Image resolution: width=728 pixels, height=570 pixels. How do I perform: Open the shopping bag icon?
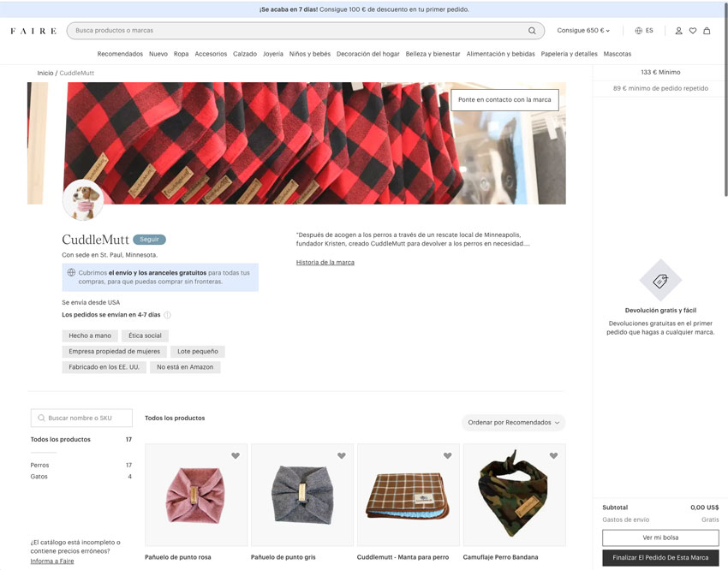coord(707,31)
